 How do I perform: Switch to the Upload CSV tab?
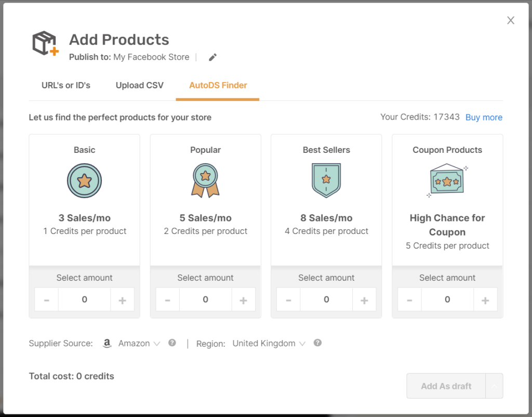(x=139, y=85)
